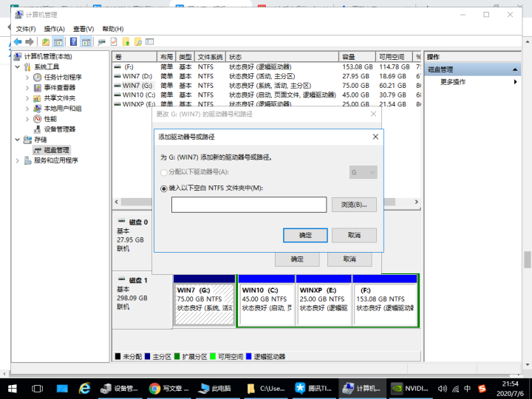Click the Up one level folder icon
Viewport: 532px width, 399px height.
pyautogui.click(x=46, y=41)
